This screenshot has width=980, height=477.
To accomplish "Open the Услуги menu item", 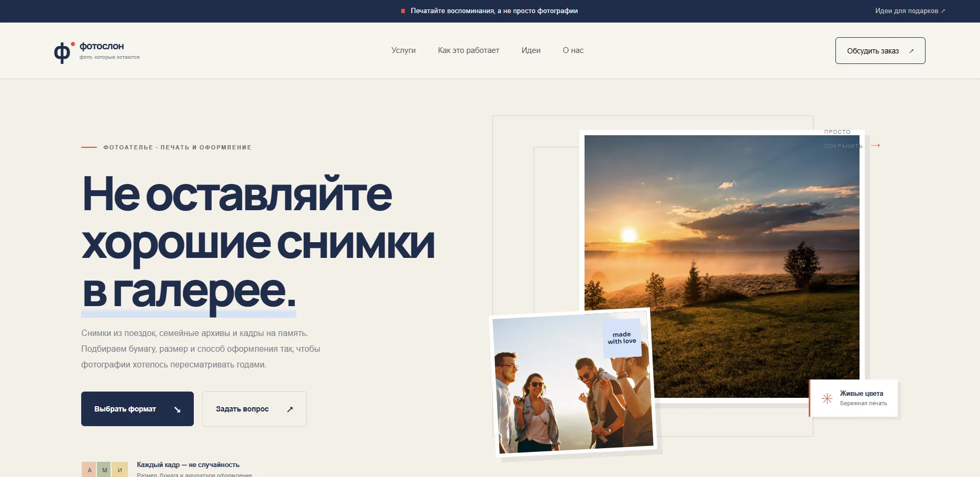I will click(403, 50).
